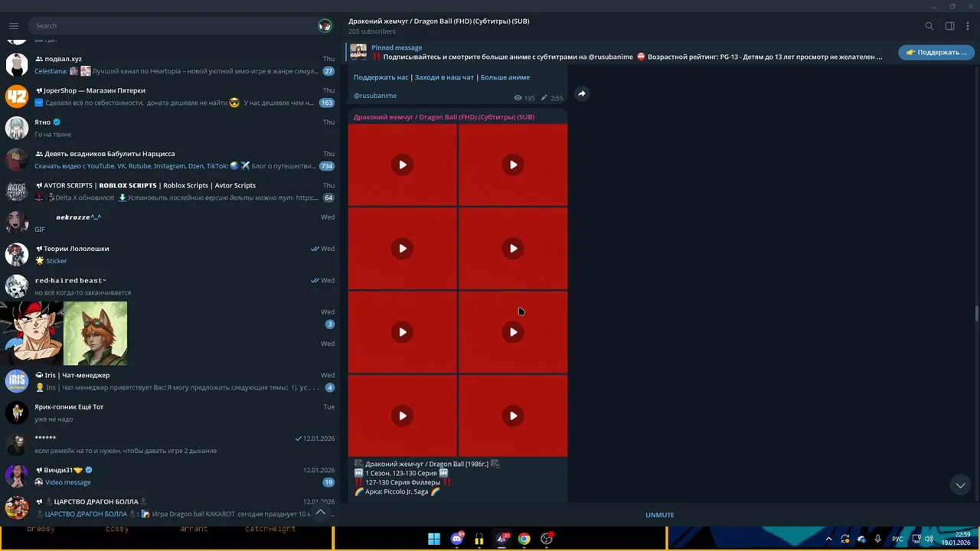The height and width of the screenshot is (551, 980).
Task: Forward the post using the share arrow
Action: 582,93
